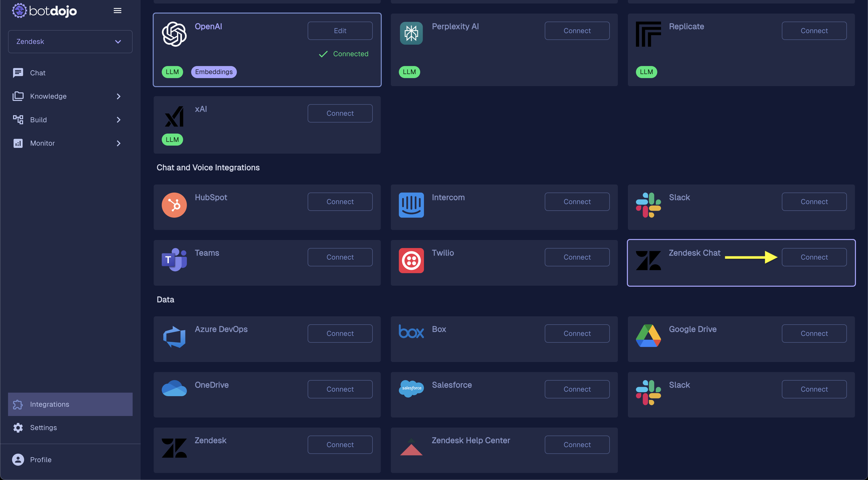Click the Monitor chart icon

point(18,143)
